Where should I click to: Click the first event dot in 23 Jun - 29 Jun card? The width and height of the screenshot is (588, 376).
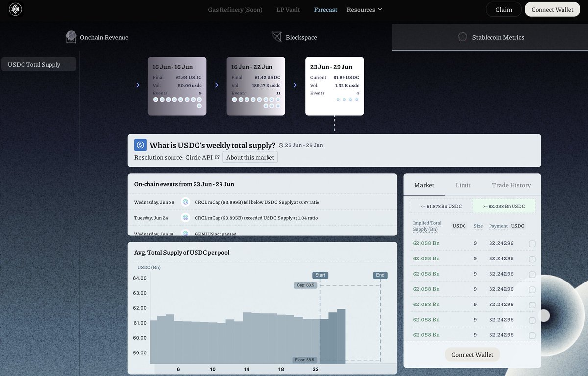(338, 100)
